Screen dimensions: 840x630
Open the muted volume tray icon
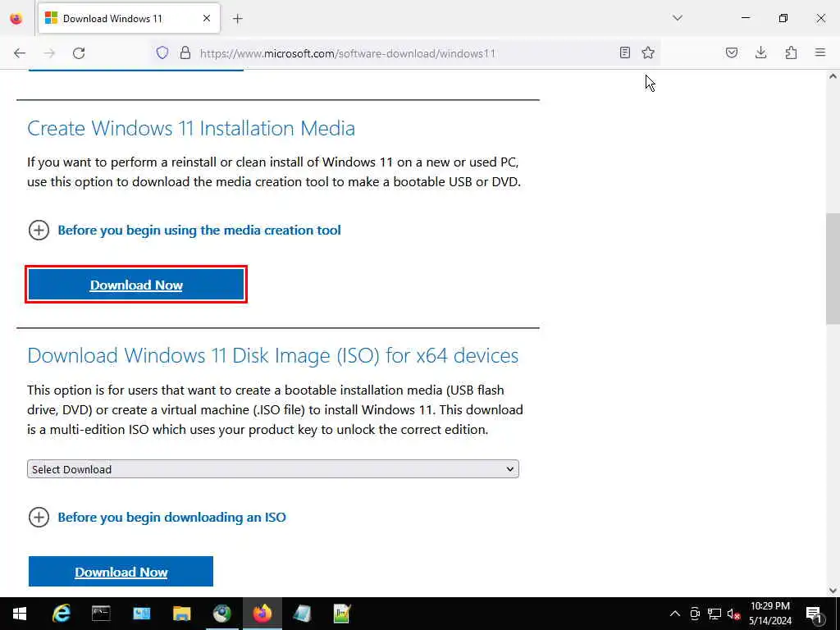(734, 614)
